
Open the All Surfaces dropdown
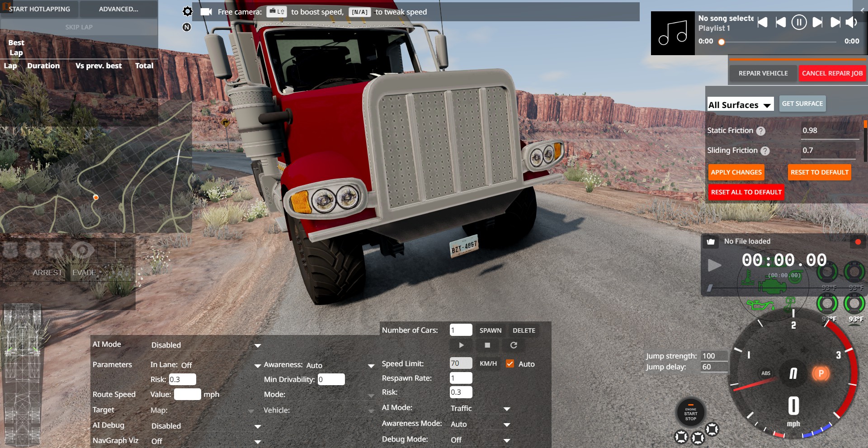click(740, 105)
